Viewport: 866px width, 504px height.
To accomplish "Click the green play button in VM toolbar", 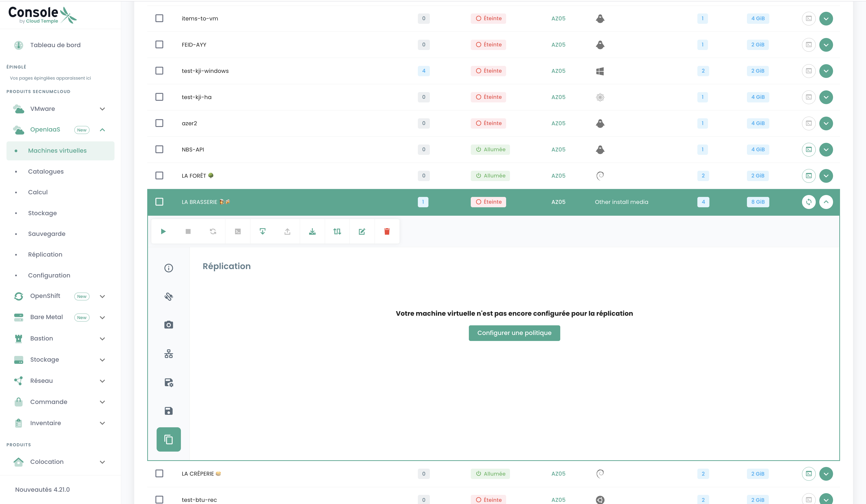I will pos(163,232).
